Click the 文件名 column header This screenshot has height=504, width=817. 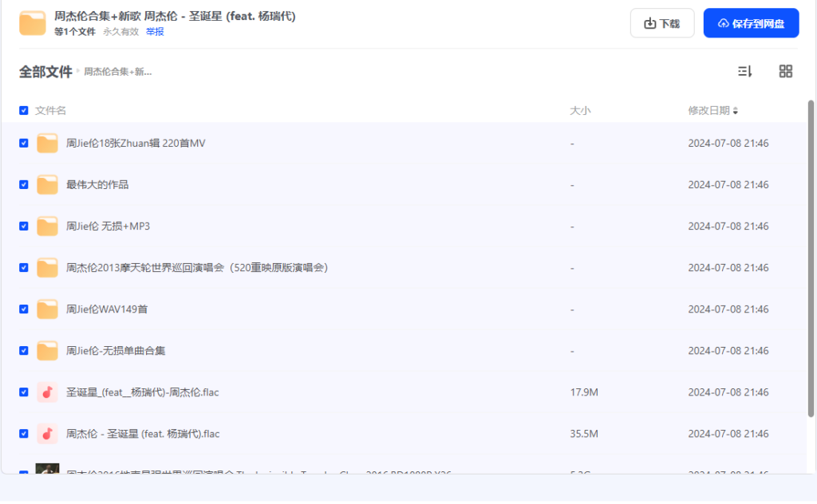tap(50, 110)
